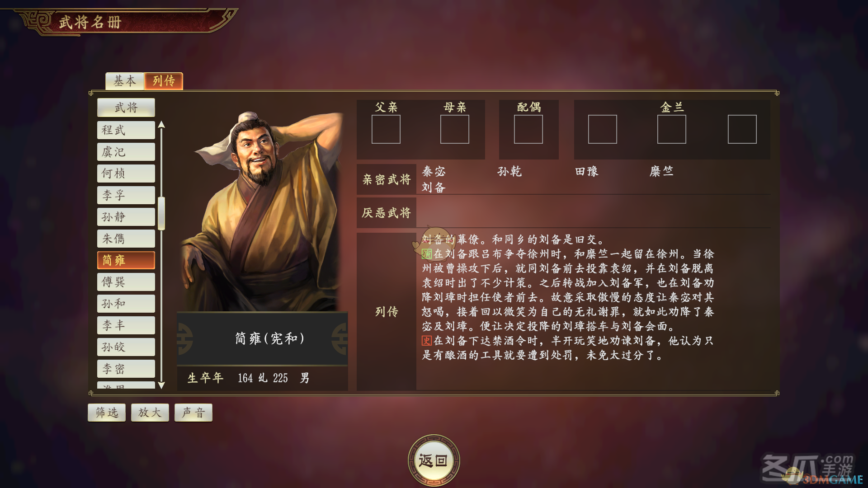
Task: Click the red 史 history biography marker
Action: point(427,341)
